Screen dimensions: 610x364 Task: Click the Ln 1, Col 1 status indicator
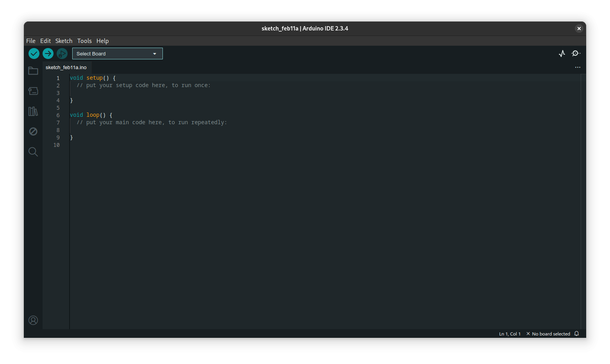[x=510, y=334]
